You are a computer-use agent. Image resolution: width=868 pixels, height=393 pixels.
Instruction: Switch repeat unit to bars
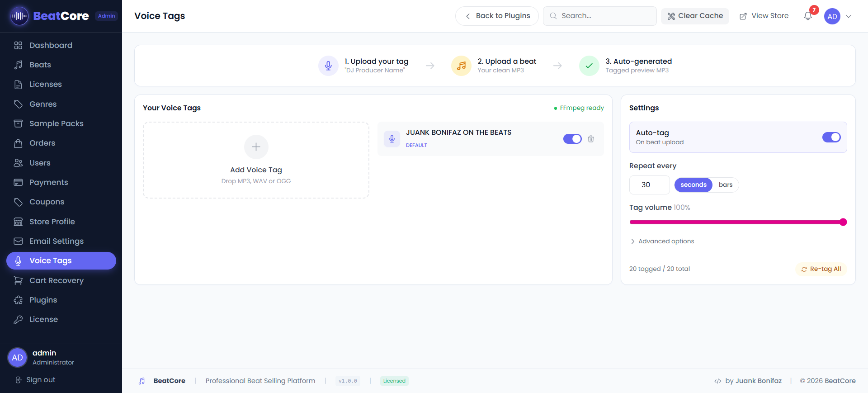(x=725, y=185)
